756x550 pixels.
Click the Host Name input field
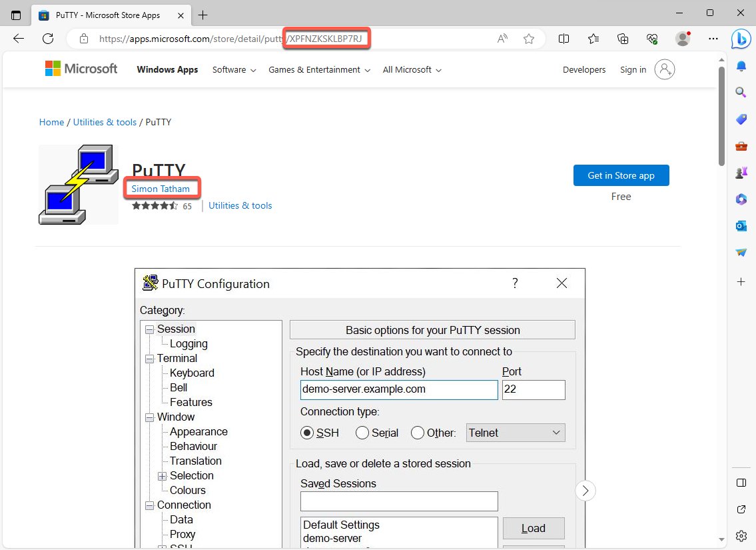point(399,390)
